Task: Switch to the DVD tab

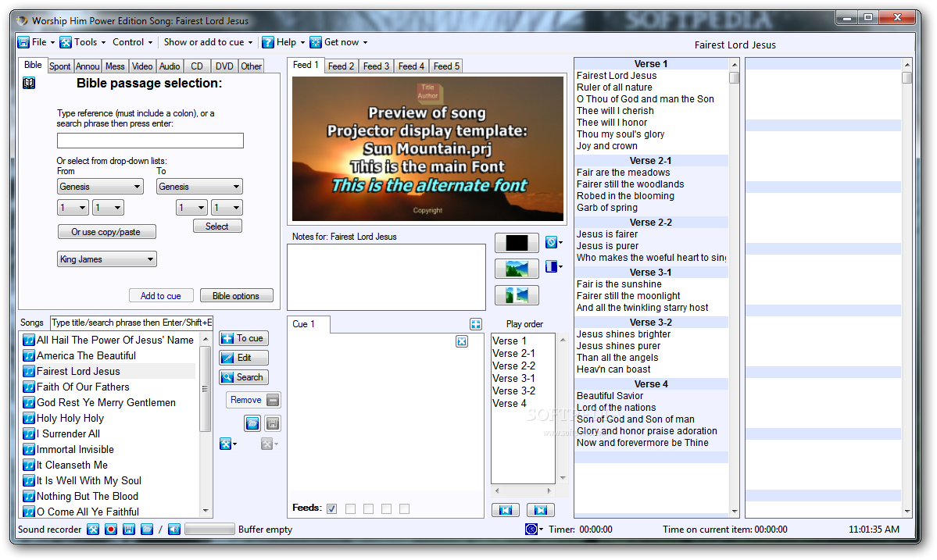Action: click(x=225, y=66)
